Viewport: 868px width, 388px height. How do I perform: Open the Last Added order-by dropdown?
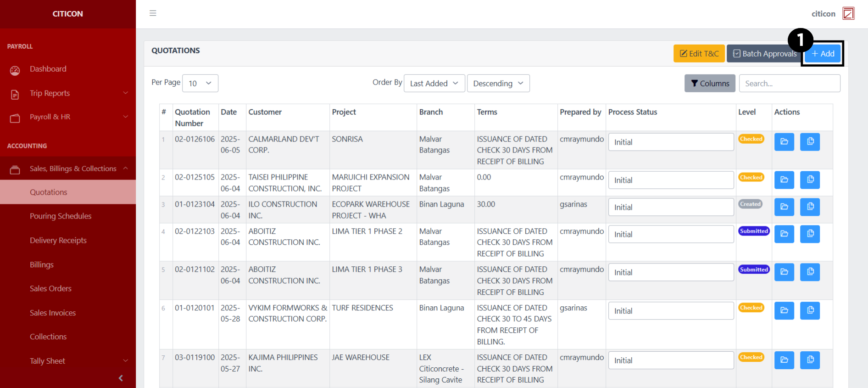[434, 84]
